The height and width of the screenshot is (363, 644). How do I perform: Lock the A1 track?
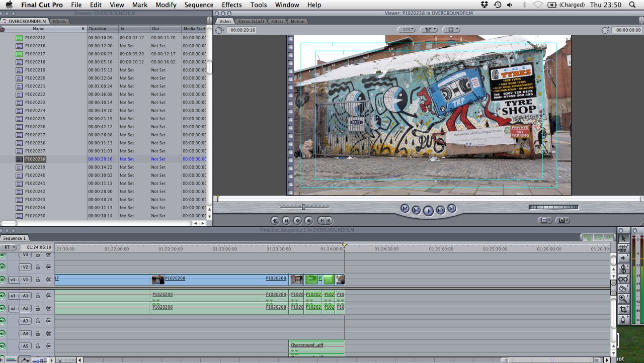(38, 296)
